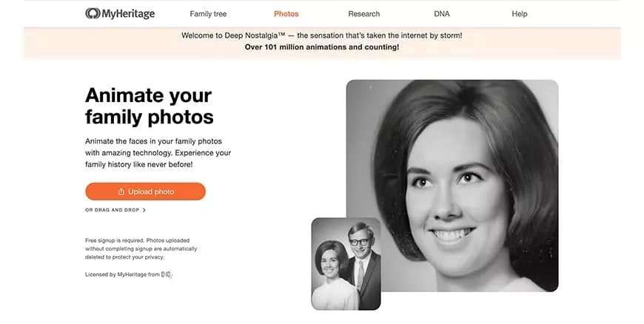Screen dimensions: 644x324
Task: Click the orange Upload photo button
Action: (145, 192)
